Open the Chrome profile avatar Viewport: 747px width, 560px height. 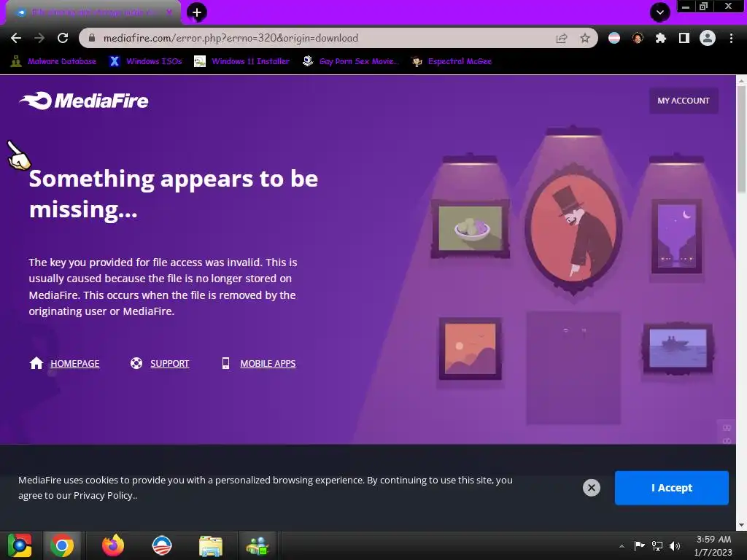[708, 38]
